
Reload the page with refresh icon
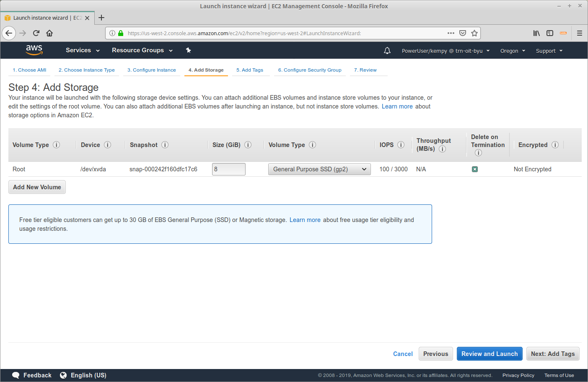tap(36, 33)
